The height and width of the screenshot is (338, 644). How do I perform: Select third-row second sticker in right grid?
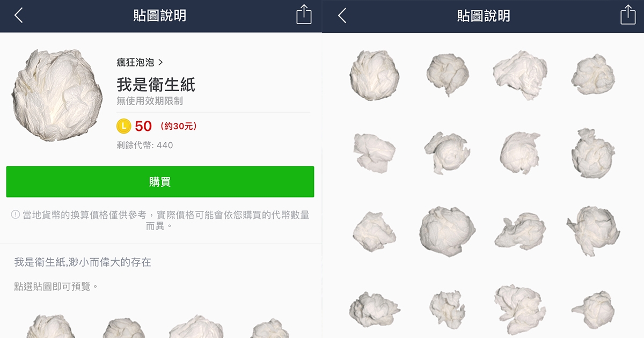[x=448, y=231]
